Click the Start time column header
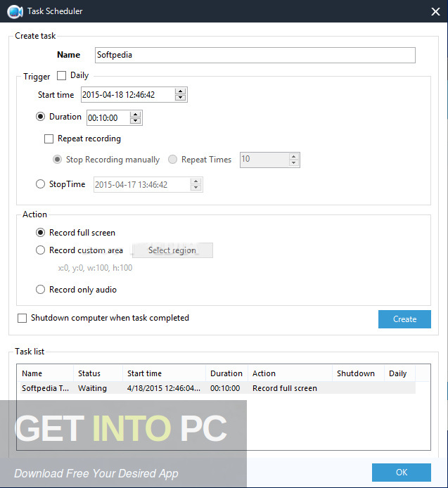The image size is (448, 488). click(x=164, y=373)
